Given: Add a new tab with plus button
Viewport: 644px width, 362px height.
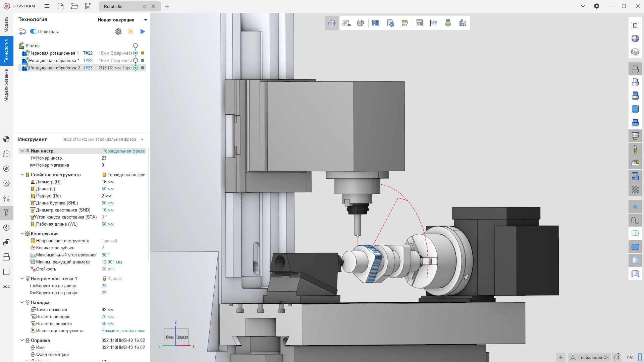Looking at the screenshot, I should tap(167, 6).
